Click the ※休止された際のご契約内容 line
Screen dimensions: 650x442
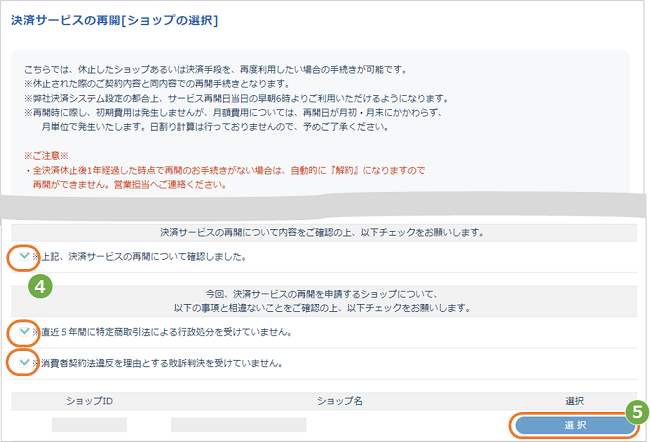[157, 84]
